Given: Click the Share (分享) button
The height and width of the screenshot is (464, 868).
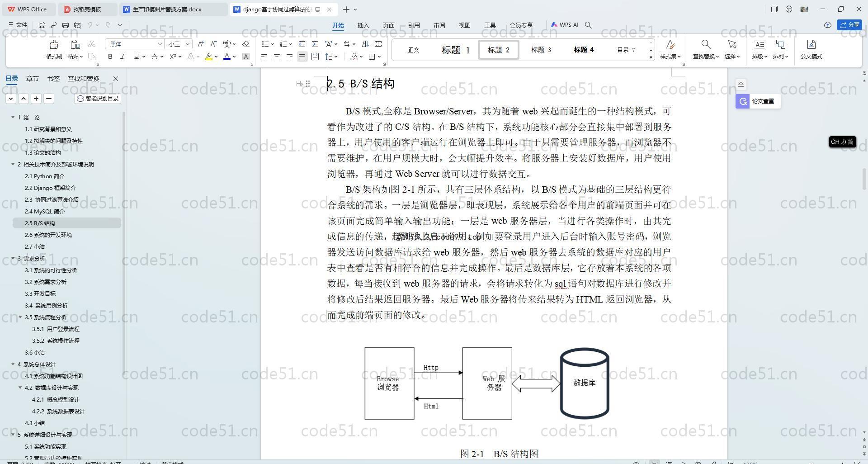Looking at the screenshot, I should (x=849, y=25).
